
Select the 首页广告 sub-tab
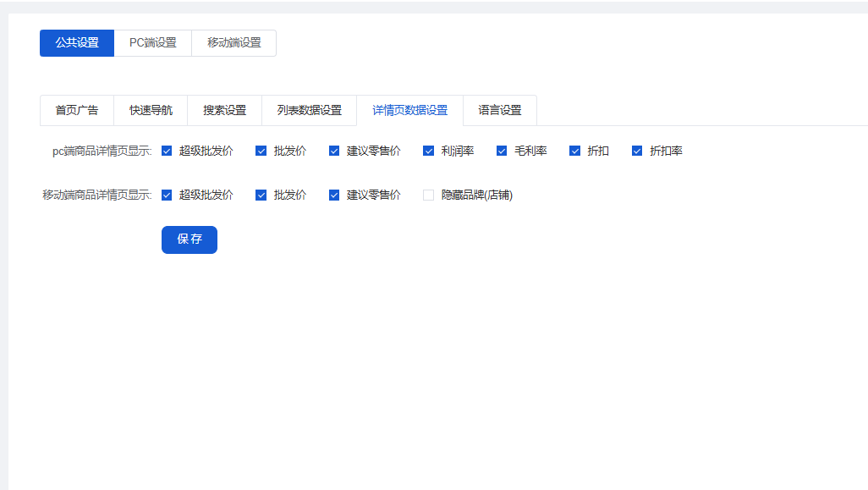(77, 110)
